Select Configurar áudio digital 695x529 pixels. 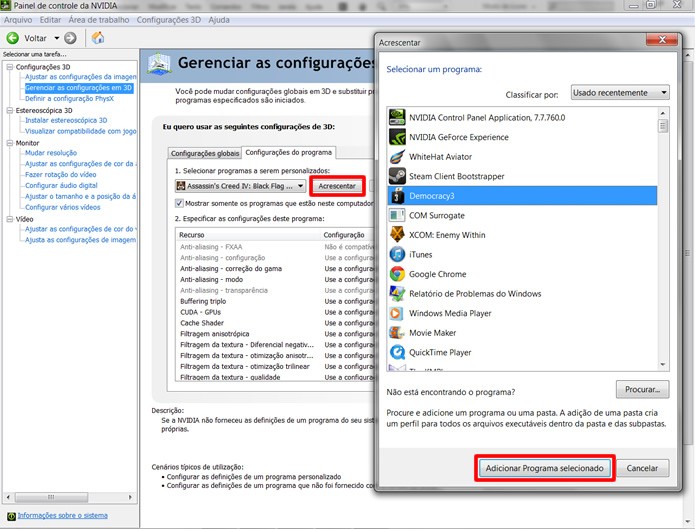[61, 185]
